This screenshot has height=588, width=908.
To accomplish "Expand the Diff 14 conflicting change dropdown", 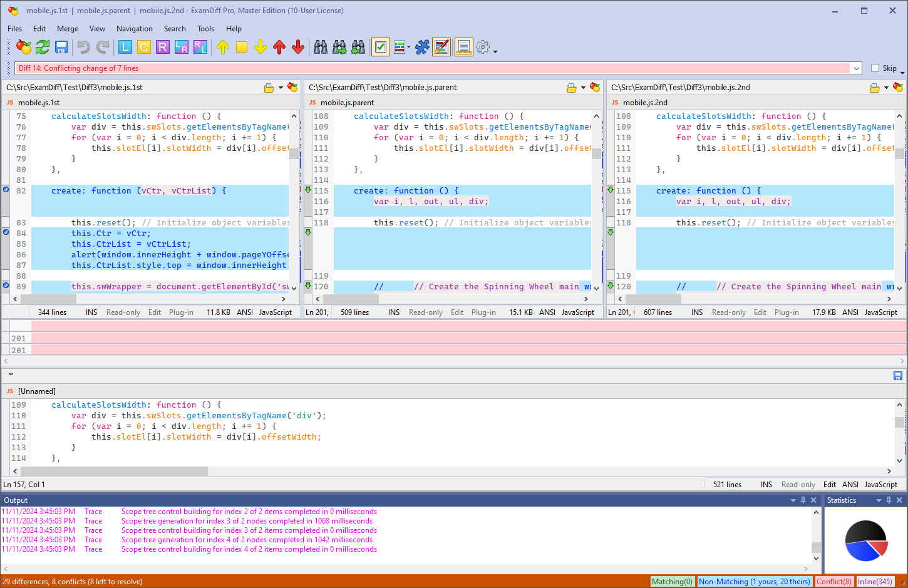I will point(855,68).
